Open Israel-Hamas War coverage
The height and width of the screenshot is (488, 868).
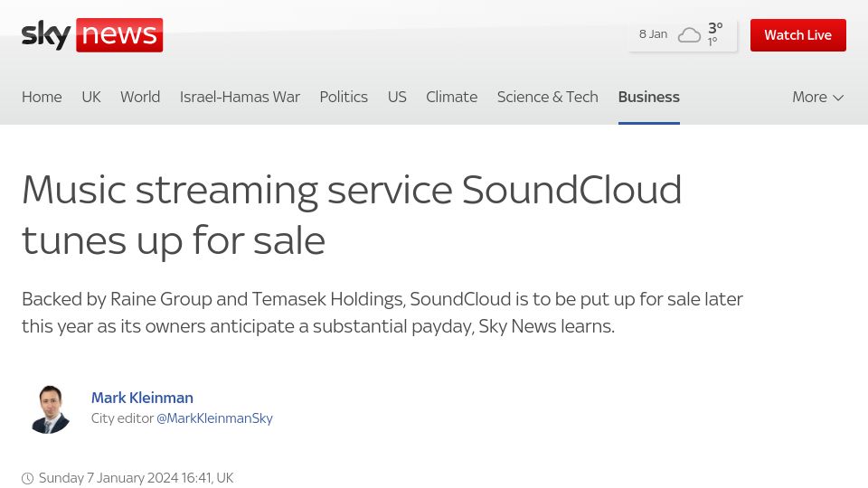coord(240,97)
